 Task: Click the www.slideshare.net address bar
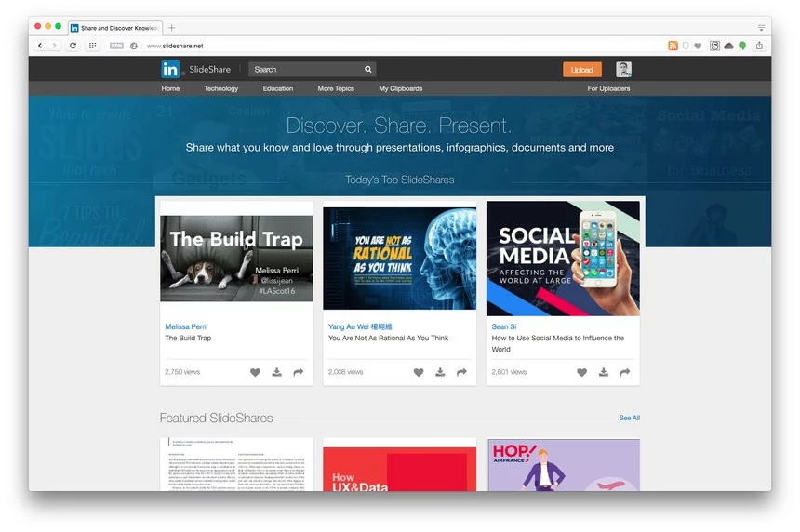(x=175, y=46)
